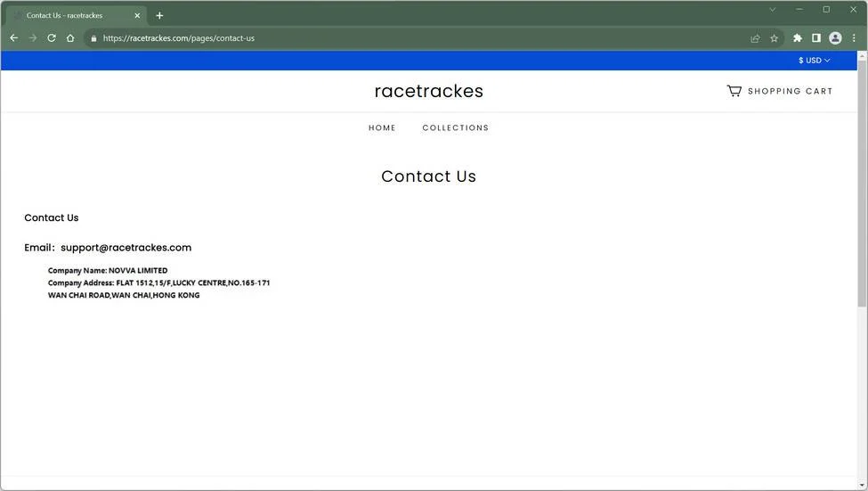Click the racetrackes site logo

pos(428,91)
